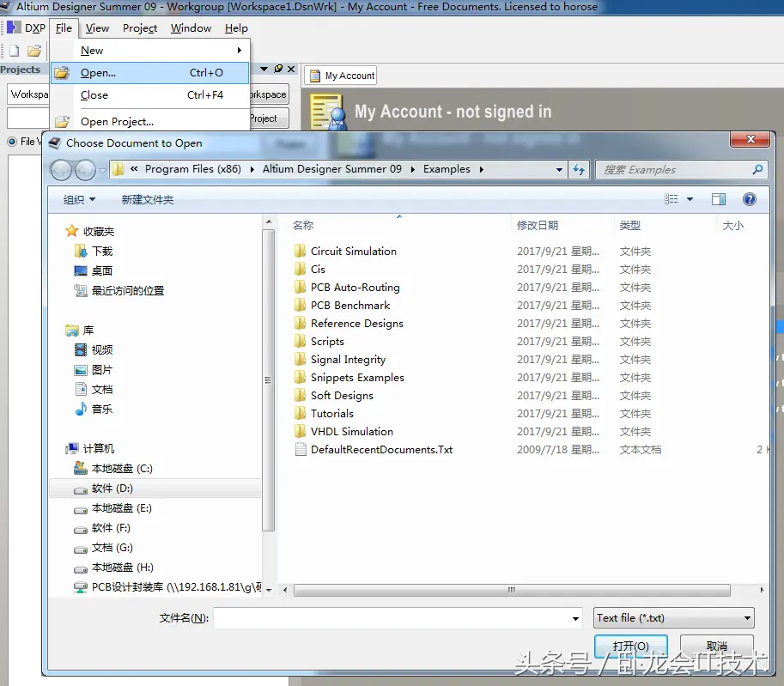Image resolution: width=784 pixels, height=686 pixels.
Task: Open the Help menu
Action: click(x=236, y=28)
